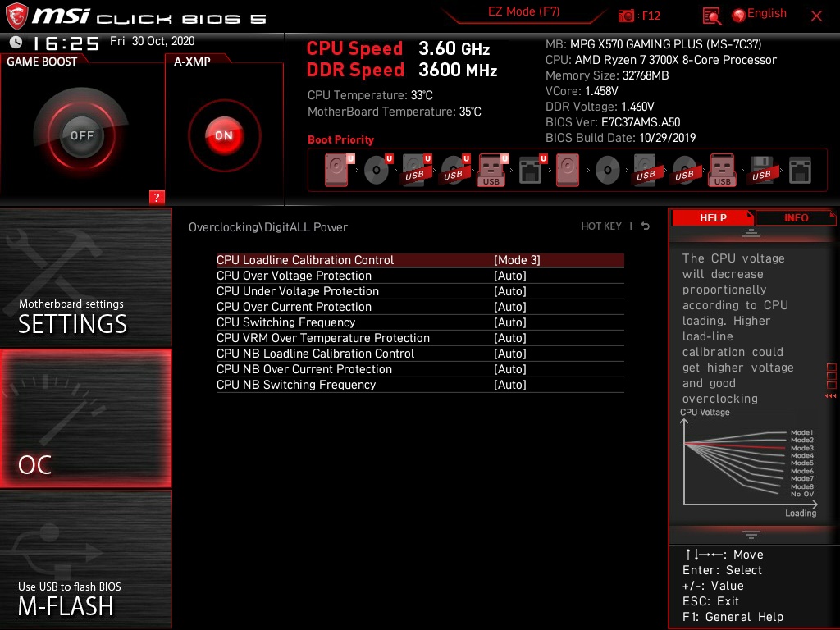Click the Boot Priority heading
Image resolution: width=840 pixels, height=630 pixels.
tap(340, 139)
